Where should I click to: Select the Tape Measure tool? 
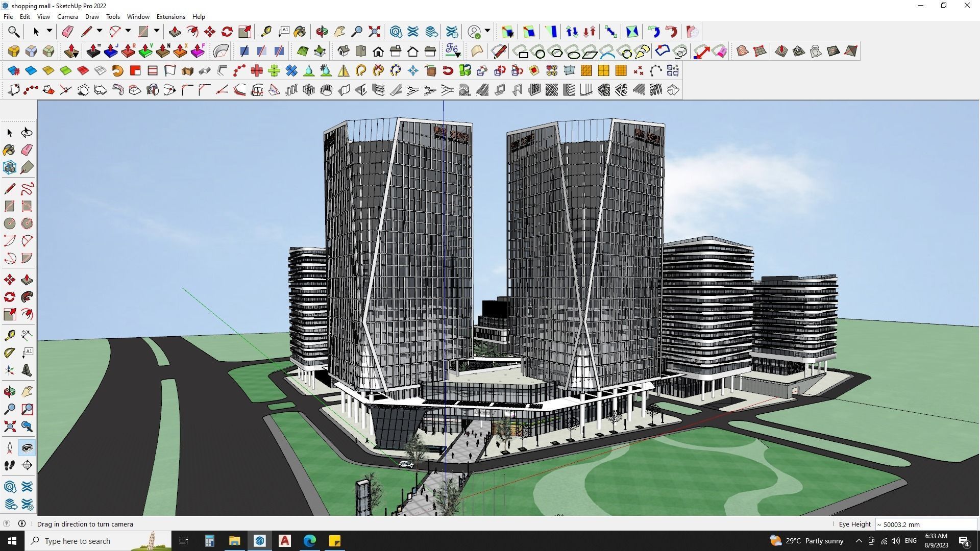[265, 32]
